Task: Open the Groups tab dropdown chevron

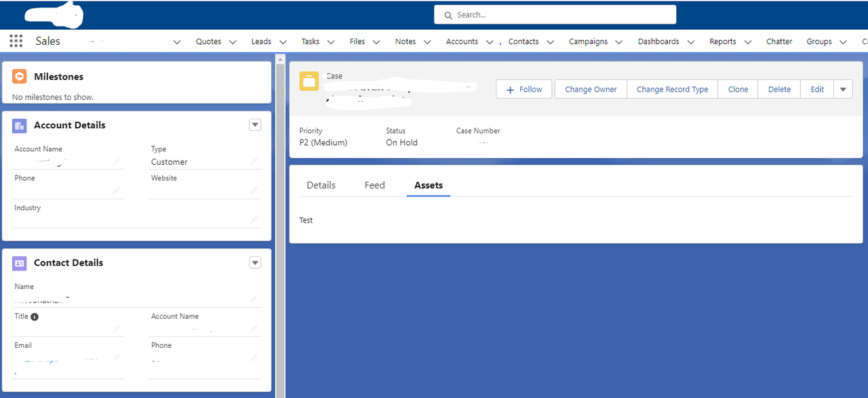Action: [x=843, y=42]
